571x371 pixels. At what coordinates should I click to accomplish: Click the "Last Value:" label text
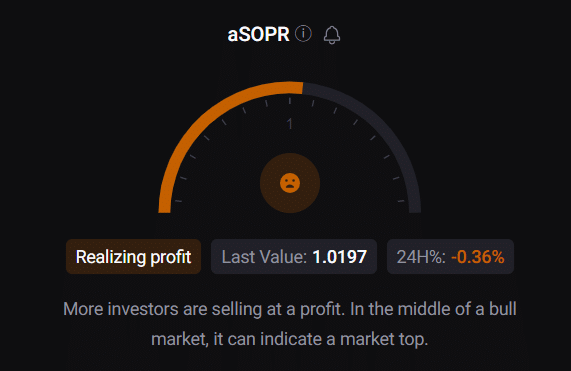[x=265, y=257]
